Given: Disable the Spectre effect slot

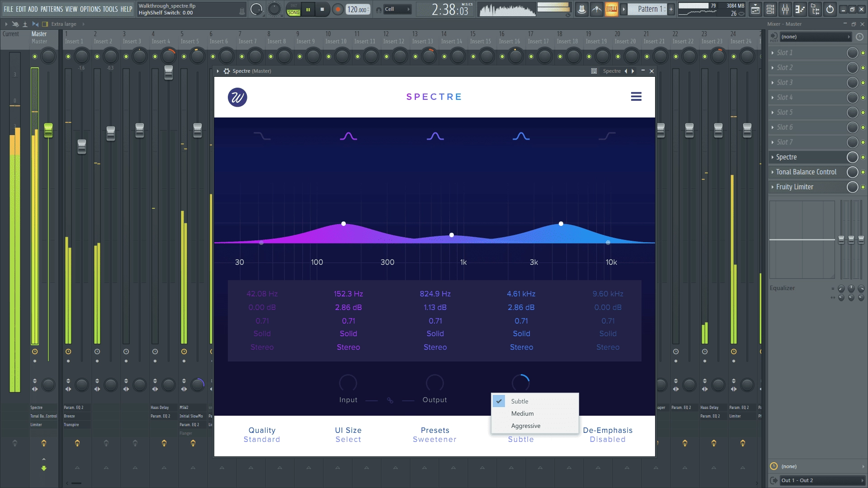Looking at the screenshot, I should (x=863, y=157).
